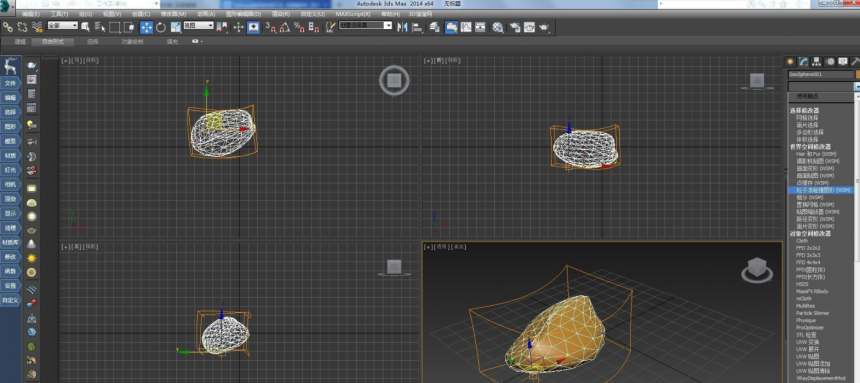Screen dimensions: 860x383
Task: Open Top viewport [+] menu
Action: coord(65,61)
